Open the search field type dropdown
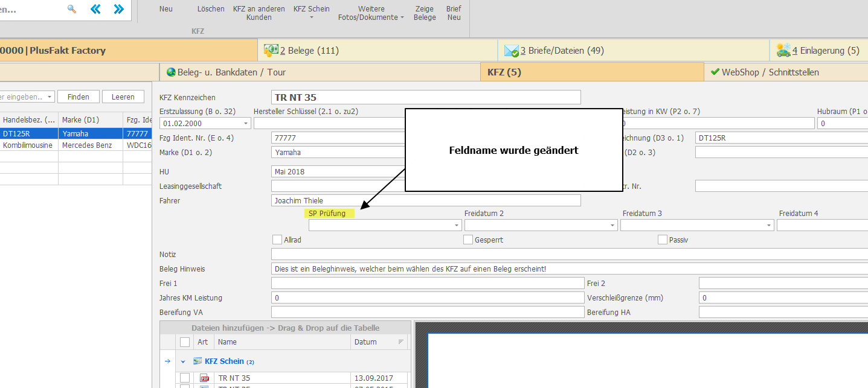 click(49, 97)
